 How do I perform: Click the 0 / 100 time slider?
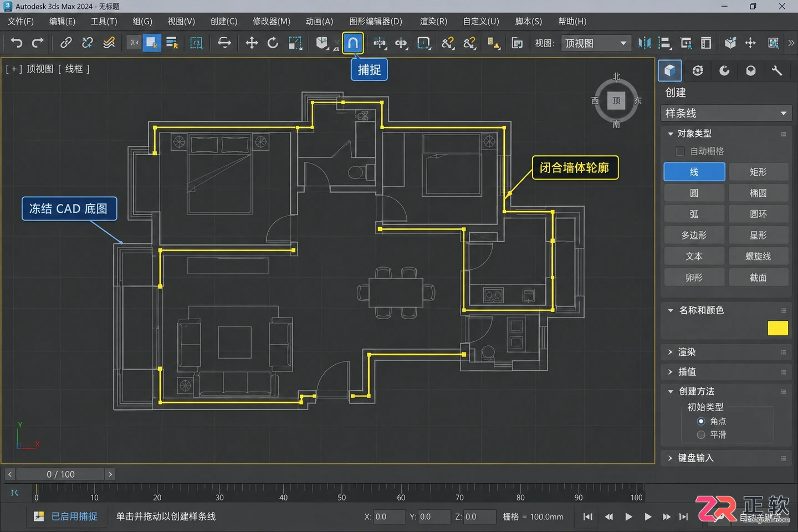pyautogui.click(x=60, y=474)
